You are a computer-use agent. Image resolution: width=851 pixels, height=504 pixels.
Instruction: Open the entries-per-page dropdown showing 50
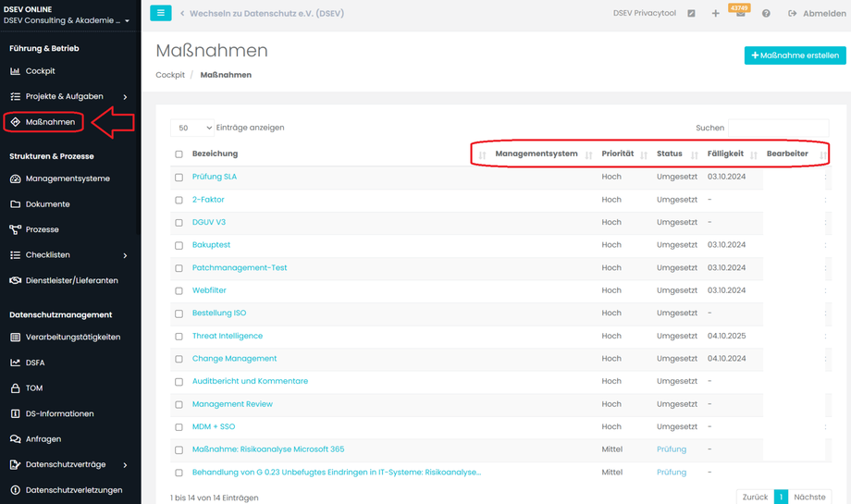[192, 128]
